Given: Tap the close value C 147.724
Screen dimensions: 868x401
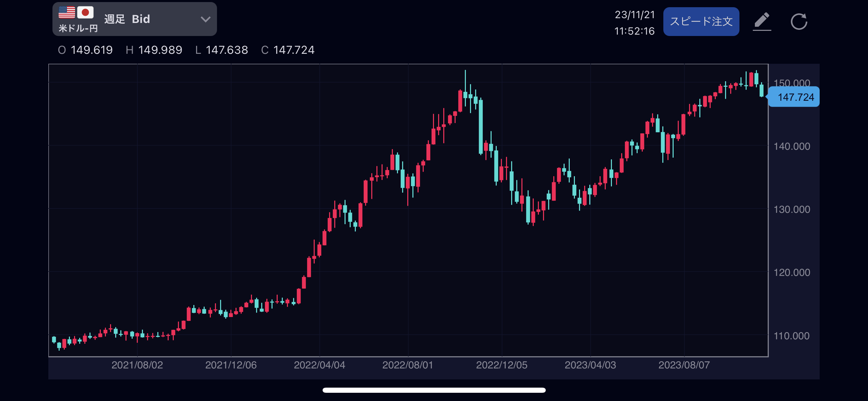Looking at the screenshot, I should pyautogui.click(x=288, y=50).
